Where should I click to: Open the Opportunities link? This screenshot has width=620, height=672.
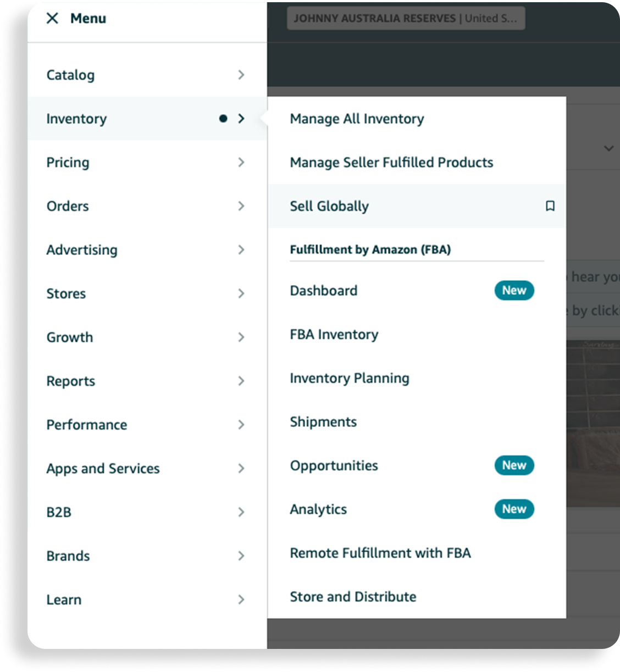click(x=334, y=465)
